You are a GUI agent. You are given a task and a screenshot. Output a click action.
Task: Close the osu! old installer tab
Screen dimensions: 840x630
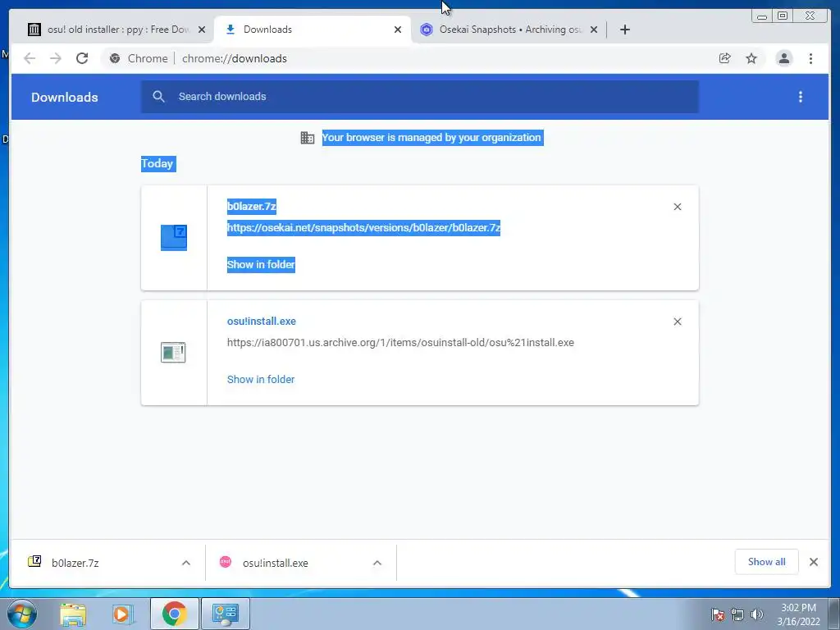coord(202,30)
